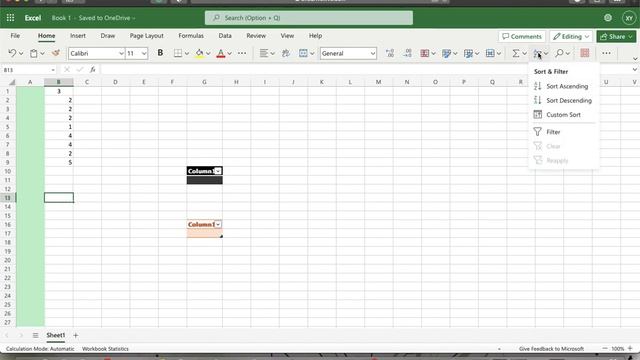Open the Calibri font name dropdown

click(x=121, y=53)
